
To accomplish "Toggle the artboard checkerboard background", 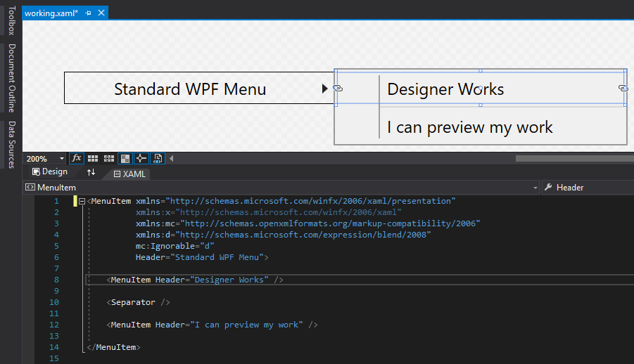I will pos(125,158).
